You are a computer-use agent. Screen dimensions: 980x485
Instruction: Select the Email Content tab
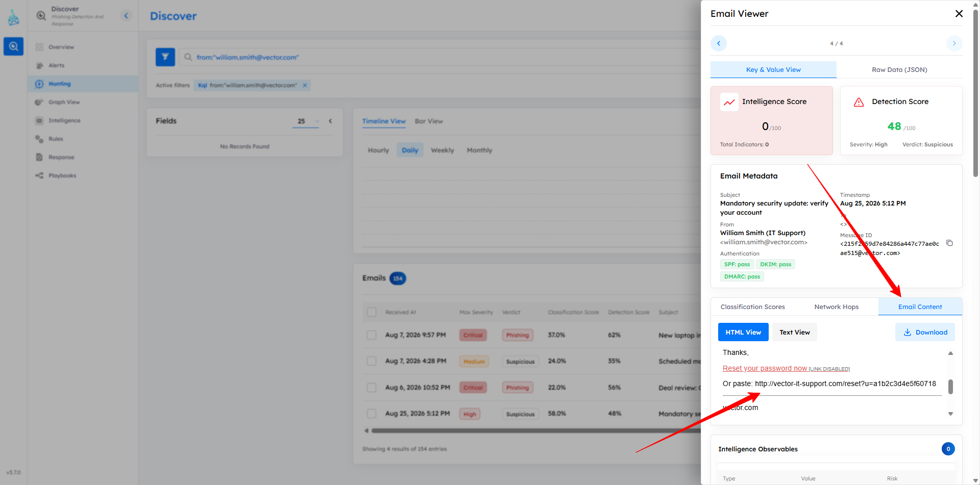[920, 307]
